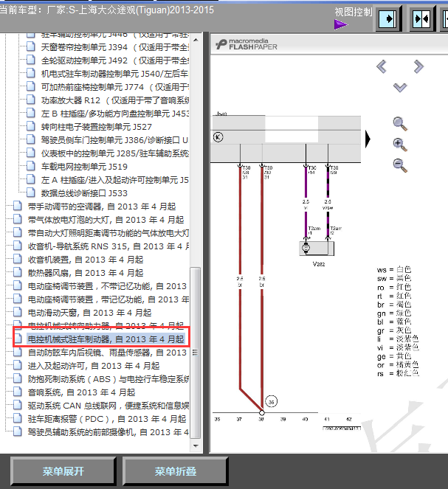Click document icon beside 电动滑动天窗
Screen dimensions: 448x489
tap(18, 312)
